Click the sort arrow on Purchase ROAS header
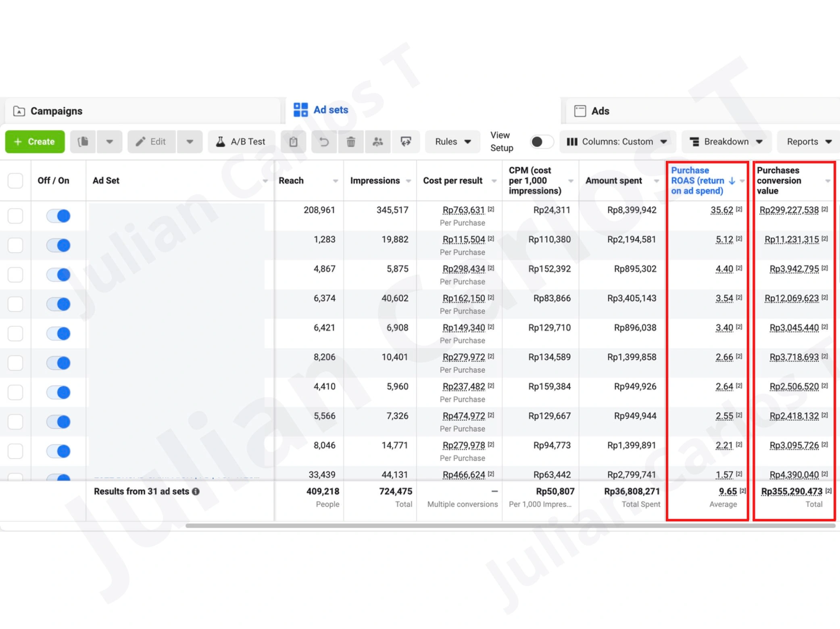Image resolution: width=840 pixels, height=629 pixels. (x=732, y=181)
